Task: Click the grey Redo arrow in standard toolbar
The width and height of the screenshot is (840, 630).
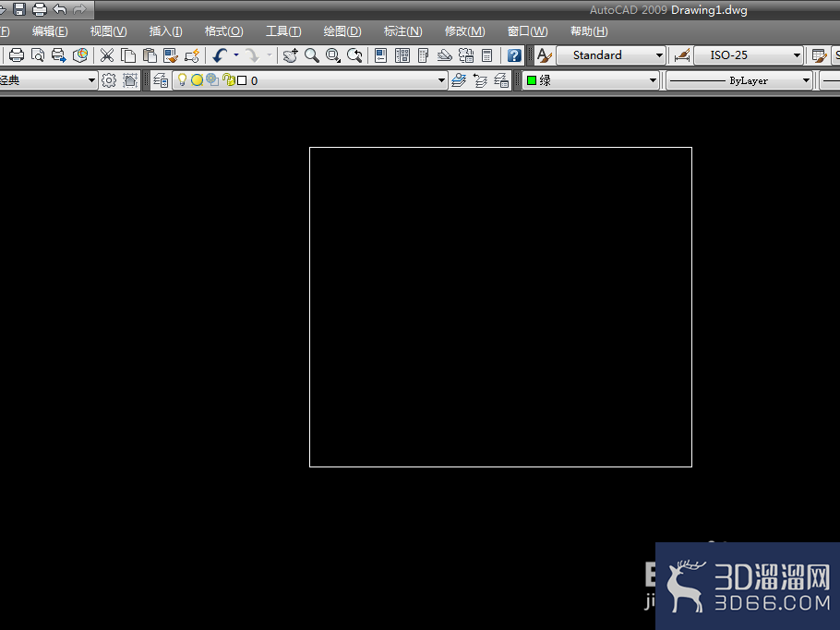Action: [x=252, y=55]
